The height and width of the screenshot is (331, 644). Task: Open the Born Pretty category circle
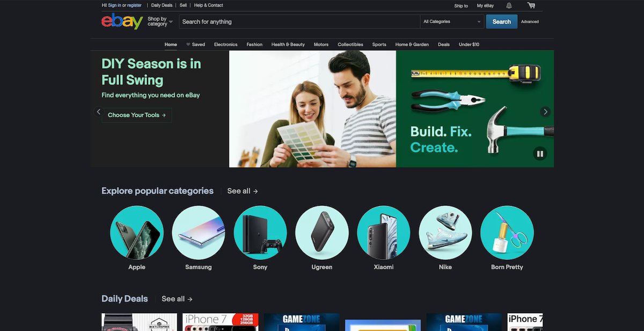pos(507,233)
